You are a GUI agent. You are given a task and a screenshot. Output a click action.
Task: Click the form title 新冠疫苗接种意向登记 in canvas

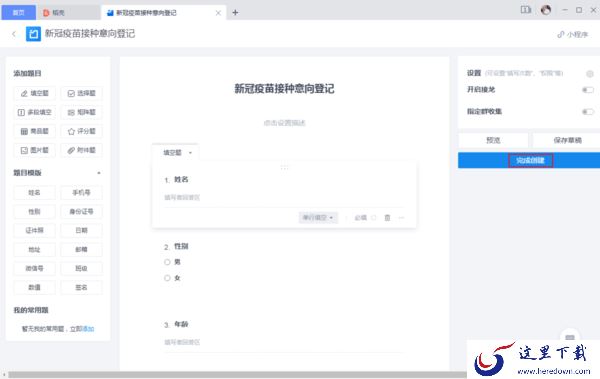point(284,89)
